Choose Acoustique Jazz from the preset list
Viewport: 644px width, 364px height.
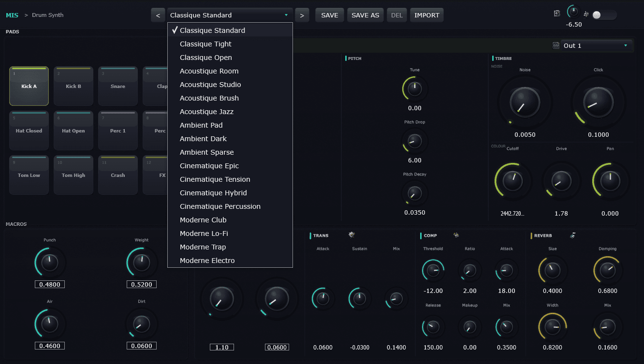tap(206, 112)
